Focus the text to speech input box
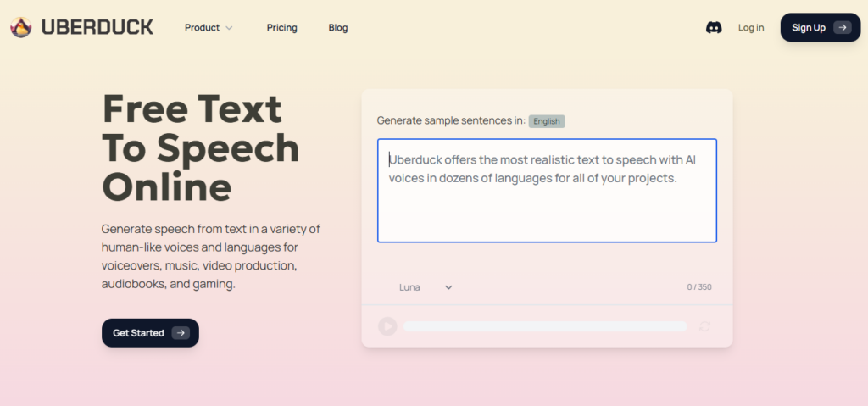The image size is (868, 406). point(547,191)
